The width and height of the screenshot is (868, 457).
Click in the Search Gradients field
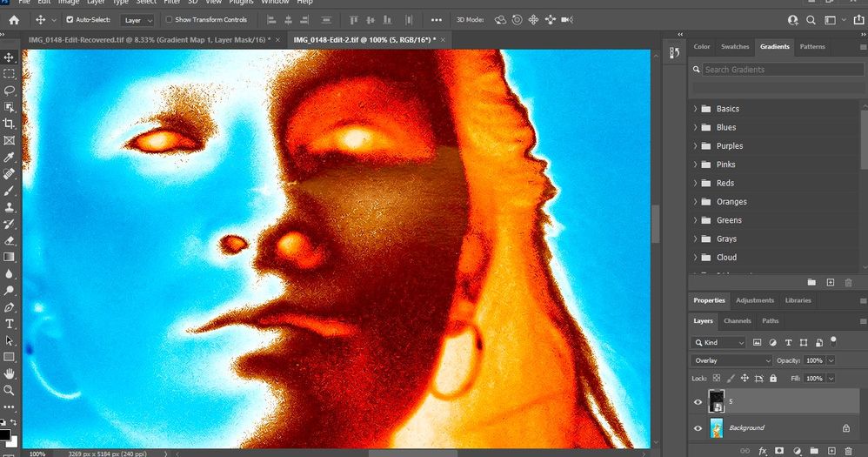click(x=783, y=70)
